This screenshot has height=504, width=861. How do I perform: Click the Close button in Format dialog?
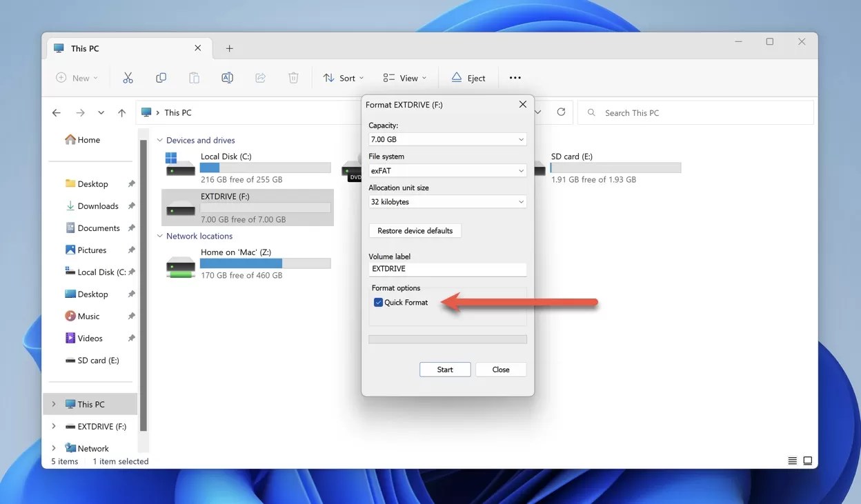pos(501,370)
